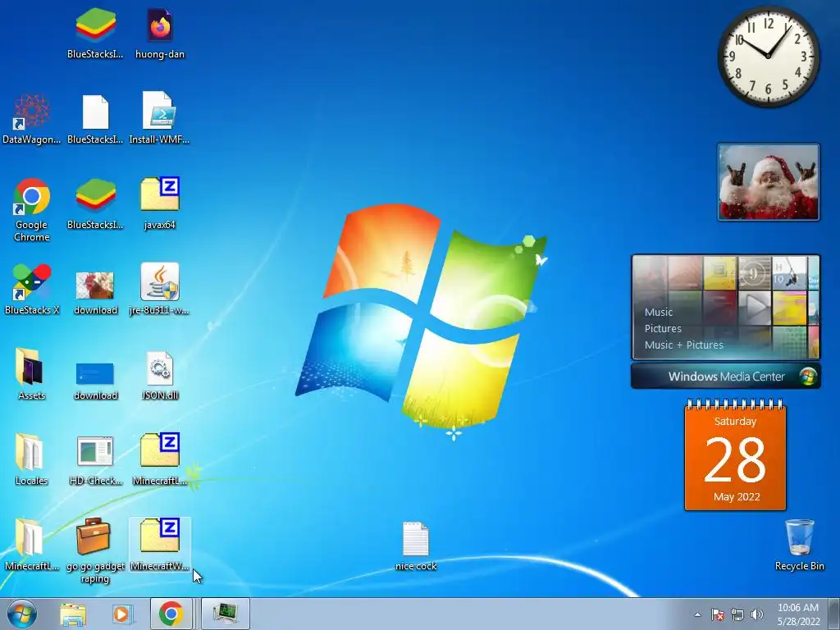Click the Santa slideshow gadget picture

click(x=768, y=182)
